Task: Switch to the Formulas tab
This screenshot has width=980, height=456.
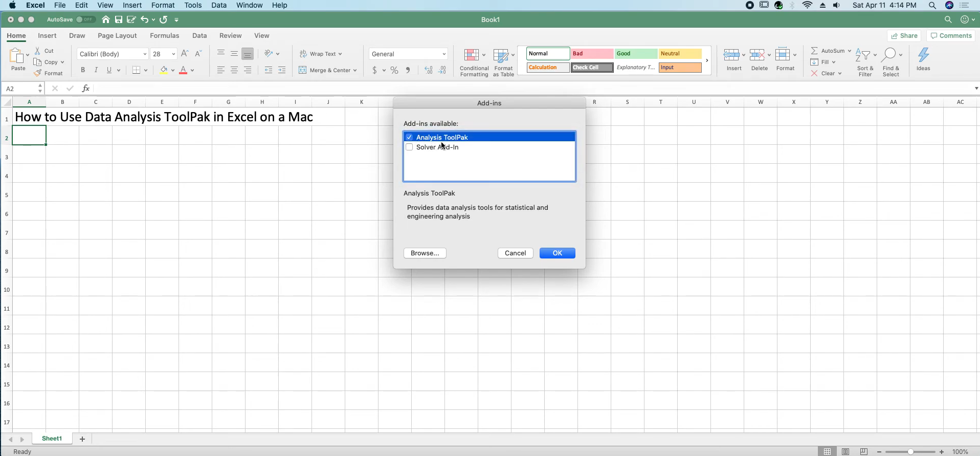Action: [164, 36]
